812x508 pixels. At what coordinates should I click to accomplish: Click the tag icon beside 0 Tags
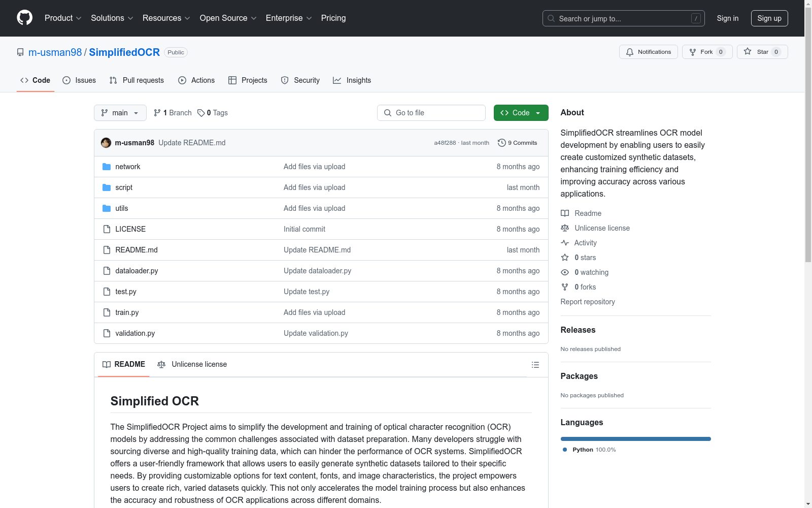click(x=201, y=113)
